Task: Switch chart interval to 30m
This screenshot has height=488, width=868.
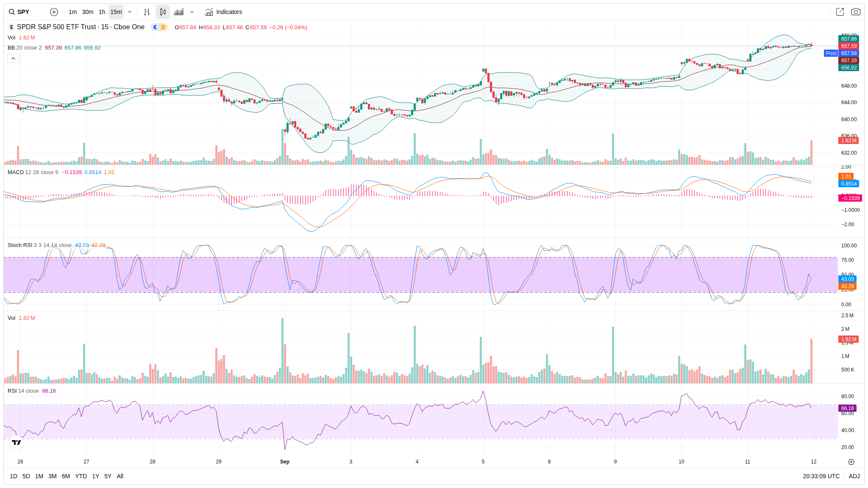Action: click(88, 12)
